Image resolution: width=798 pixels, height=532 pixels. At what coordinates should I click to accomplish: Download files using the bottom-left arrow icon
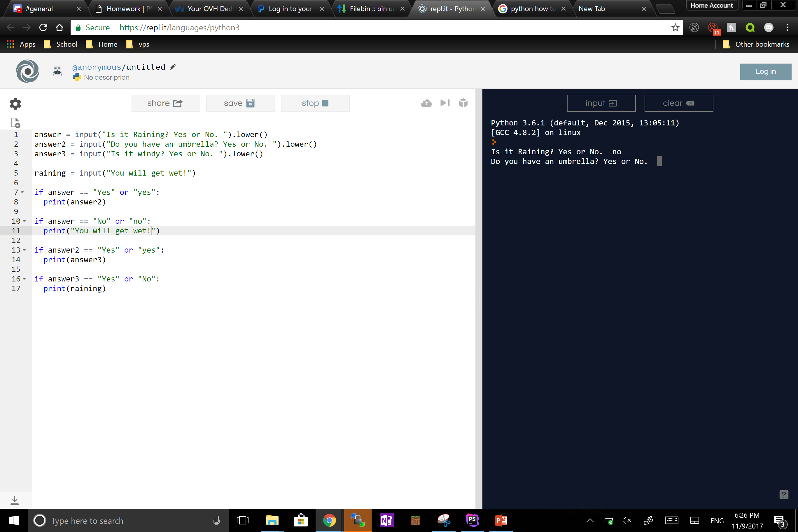15,501
